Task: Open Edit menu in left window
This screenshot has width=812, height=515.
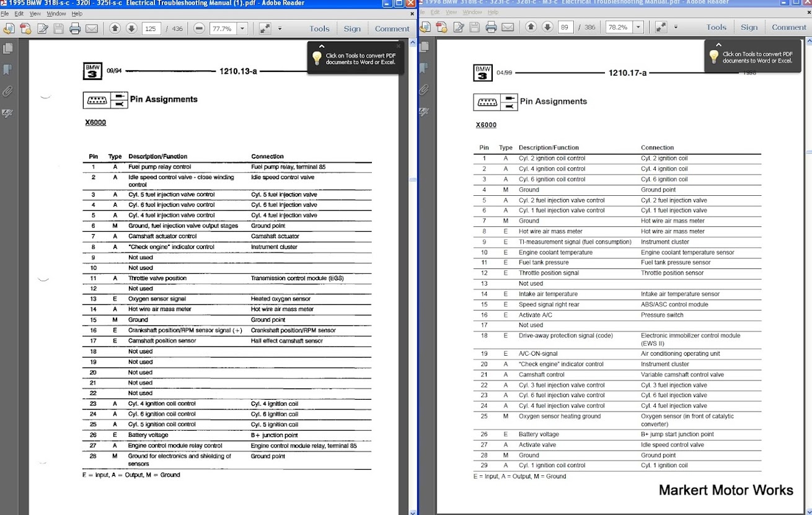Action: (19, 13)
